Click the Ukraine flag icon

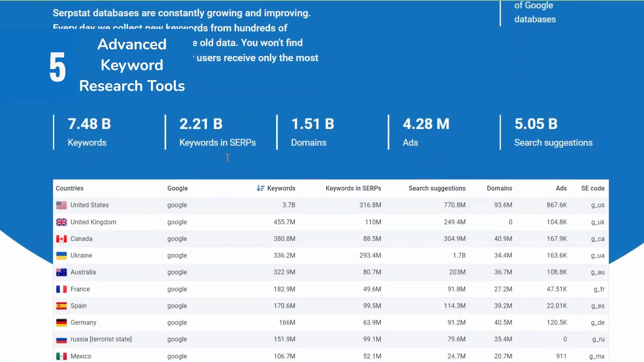click(61, 256)
